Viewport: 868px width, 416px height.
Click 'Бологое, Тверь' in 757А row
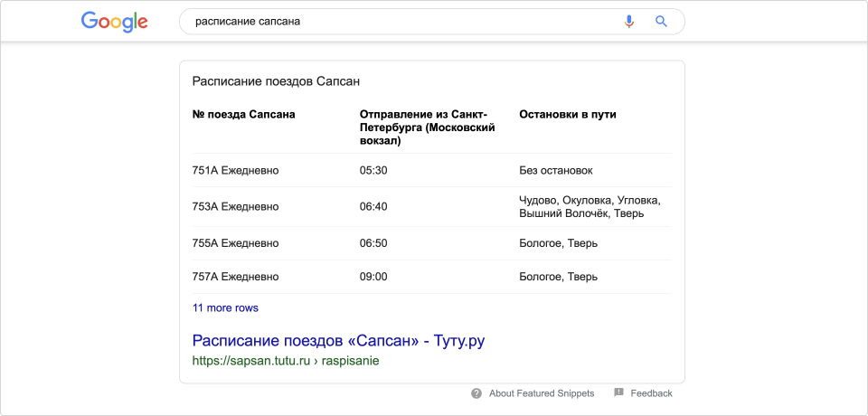coord(558,277)
